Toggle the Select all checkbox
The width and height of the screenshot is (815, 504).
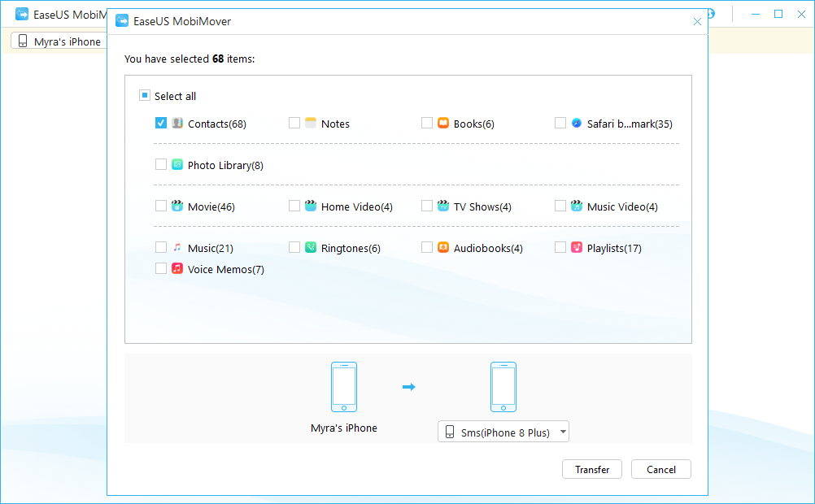(x=145, y=96)
